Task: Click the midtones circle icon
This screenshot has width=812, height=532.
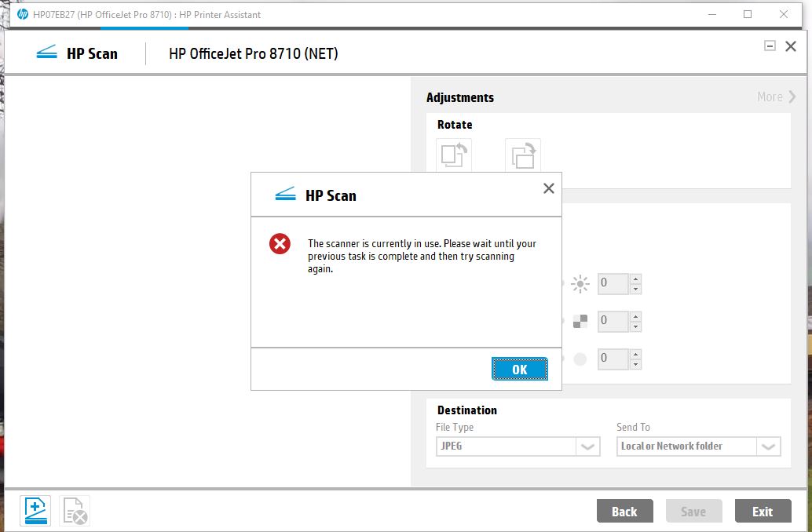Action: click(x=580, y=359)
